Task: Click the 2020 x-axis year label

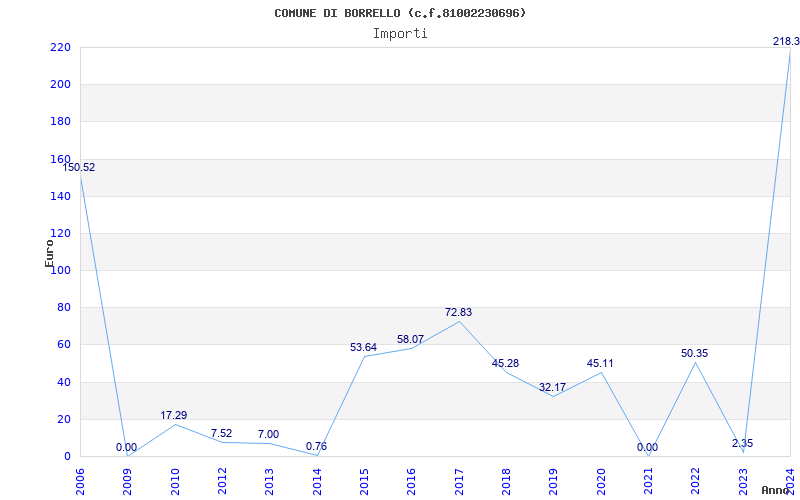Action: pyautogui.click(x=601, y=482)
